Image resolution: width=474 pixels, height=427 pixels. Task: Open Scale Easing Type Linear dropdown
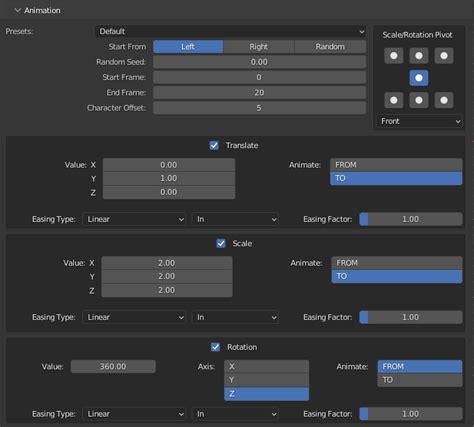click(x=134, y=317)
